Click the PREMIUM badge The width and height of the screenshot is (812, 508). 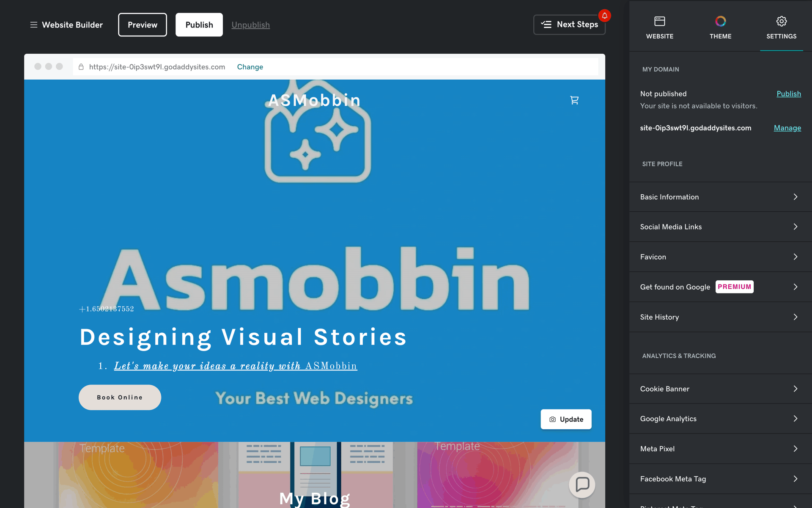click(735, 287)
